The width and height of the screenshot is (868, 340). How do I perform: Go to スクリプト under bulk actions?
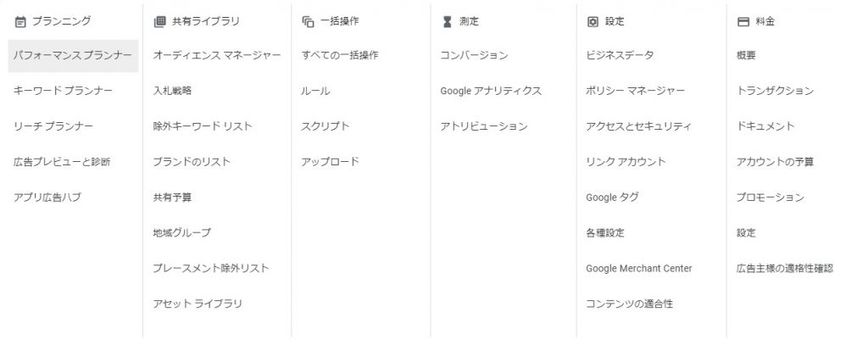pos(325,126)
